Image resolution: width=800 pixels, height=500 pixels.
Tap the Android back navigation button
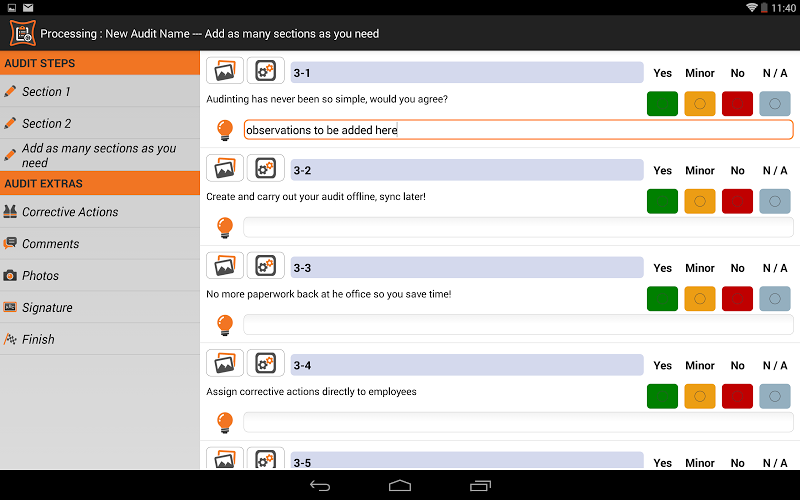tap(320, 486)
